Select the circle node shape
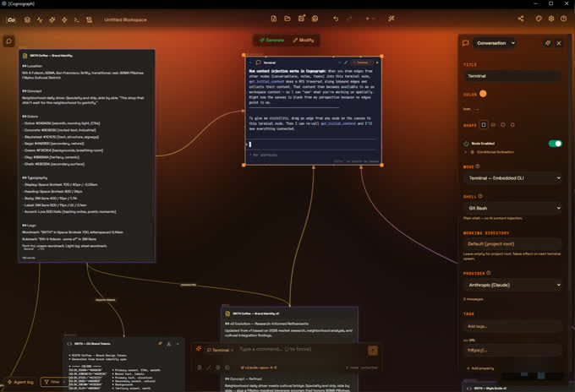Screen dimensions: 575x392 click(x=503, y=125)
